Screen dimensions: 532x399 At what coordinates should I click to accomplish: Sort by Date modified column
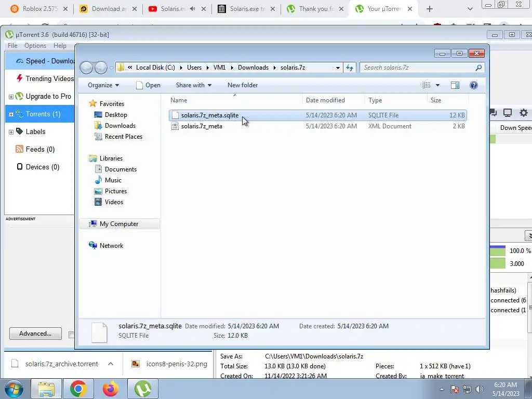pos(325,100)
